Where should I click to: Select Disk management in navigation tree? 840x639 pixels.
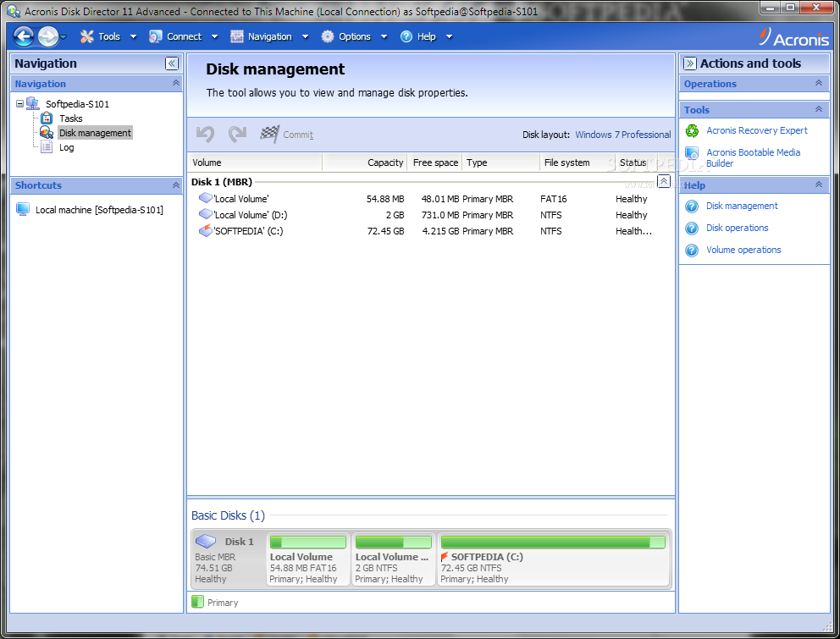[95, 133]
